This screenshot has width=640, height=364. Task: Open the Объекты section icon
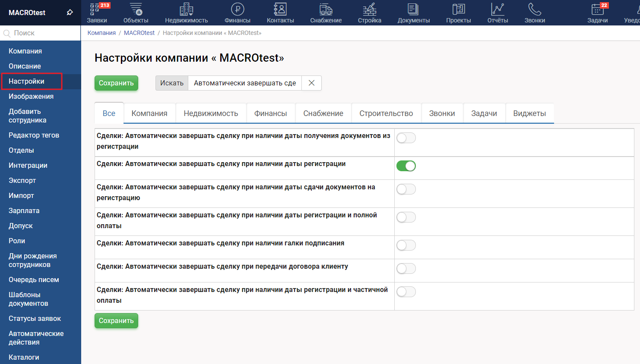136,9
